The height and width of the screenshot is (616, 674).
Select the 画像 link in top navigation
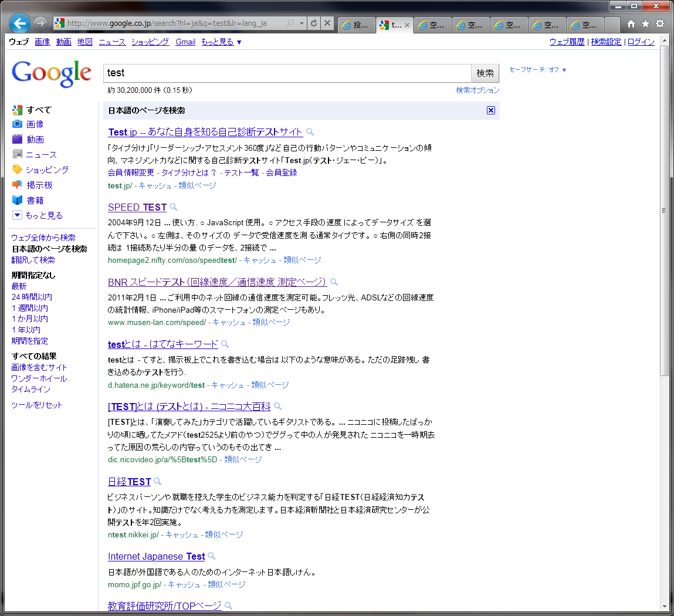pyautogui.click(x=43, y=42)
